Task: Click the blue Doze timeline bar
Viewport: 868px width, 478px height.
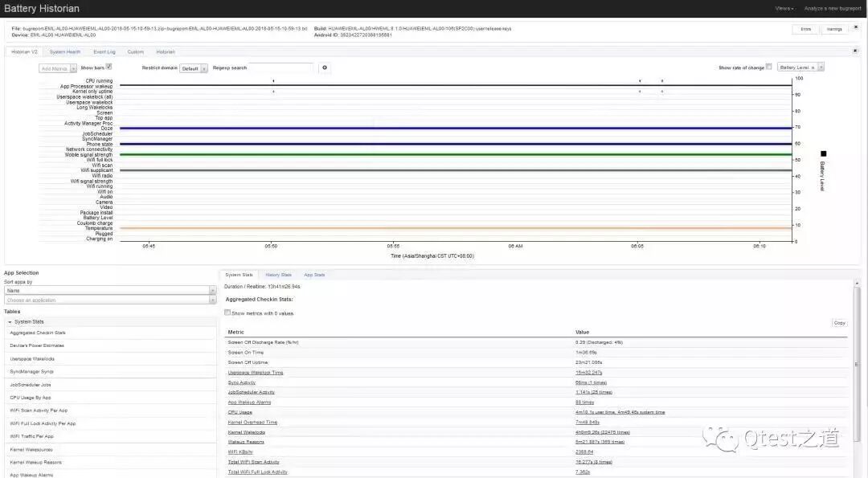Action: pos(456,128)
